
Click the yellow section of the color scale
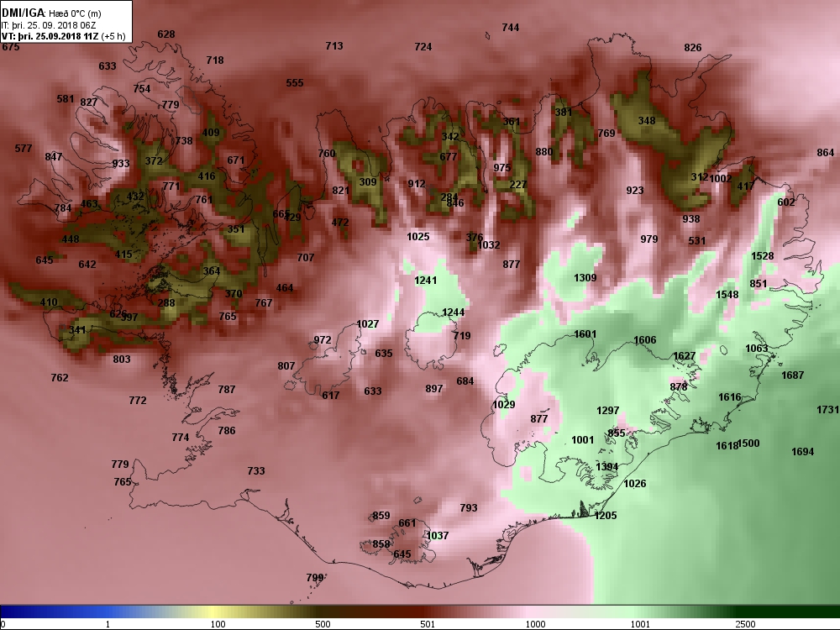pos(212,612)
